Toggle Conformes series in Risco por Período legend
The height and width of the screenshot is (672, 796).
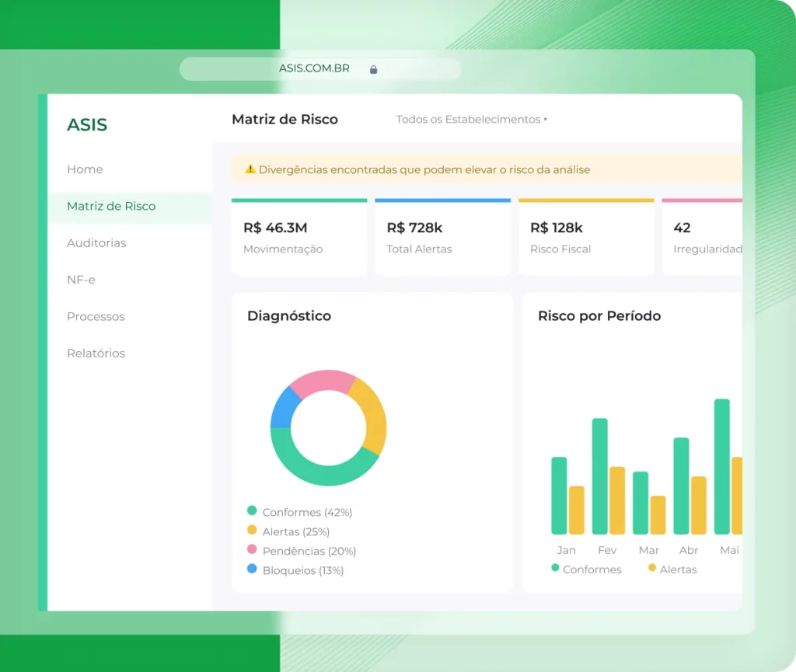[586, 569]
